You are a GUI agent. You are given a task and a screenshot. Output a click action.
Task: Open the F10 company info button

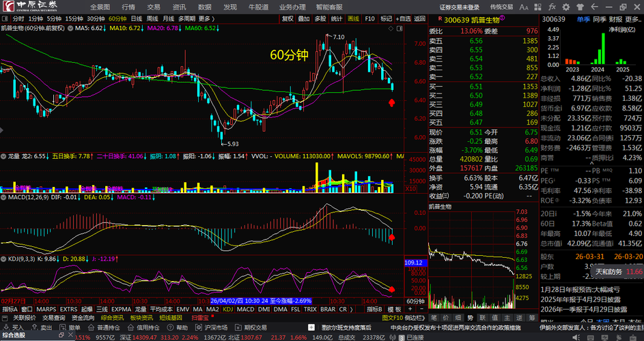(369, 18)
